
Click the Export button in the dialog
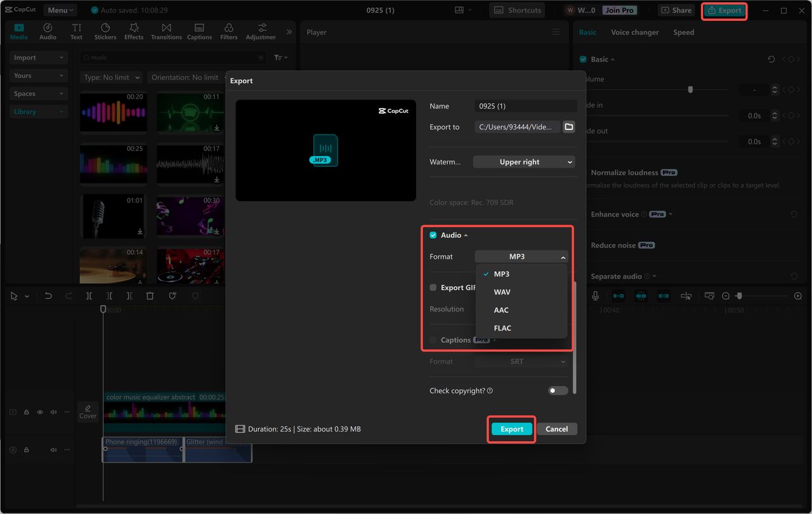tap(511, 429)
